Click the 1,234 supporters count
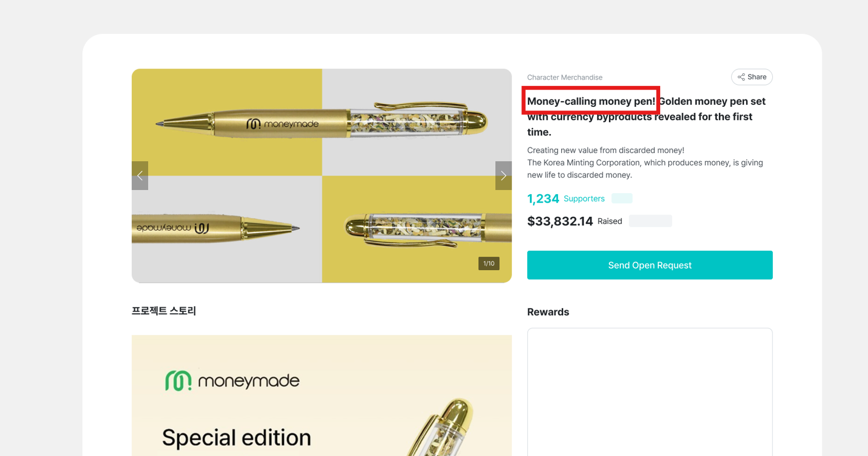Image resolution: width=868 pixels, height=456 pixels. (x=543, y=199)
